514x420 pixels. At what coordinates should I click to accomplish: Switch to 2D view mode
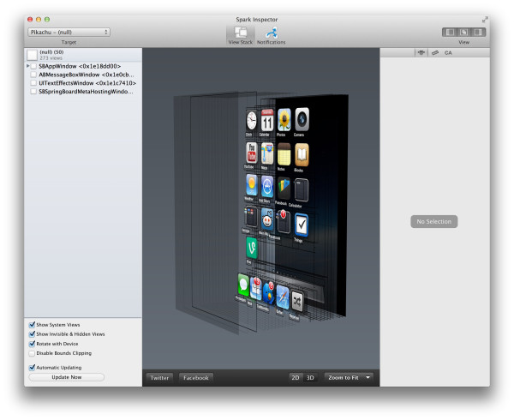[296, 377]
